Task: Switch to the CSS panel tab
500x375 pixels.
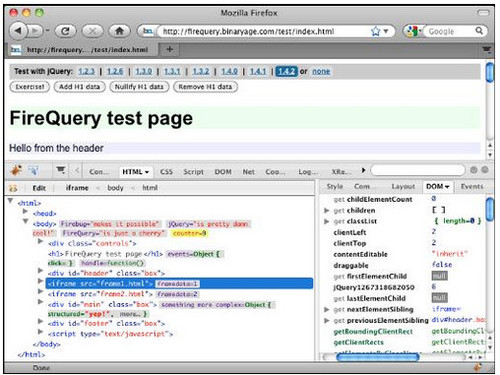Action: [166, 172]
